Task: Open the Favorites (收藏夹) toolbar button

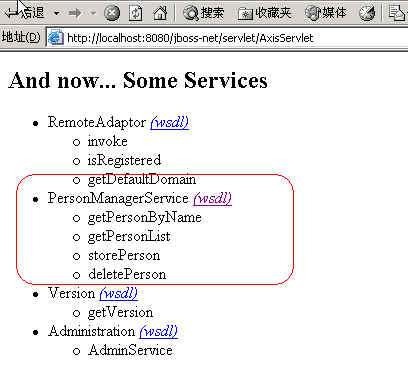Action: [264, 13]
